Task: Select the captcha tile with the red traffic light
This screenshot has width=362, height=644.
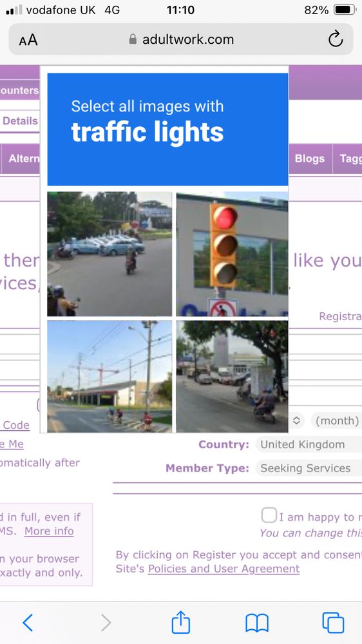Action: pyautogui.click(x=232, y=254)
